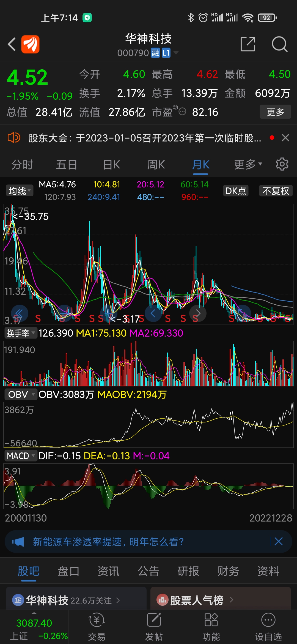Open the 均线 indicator dropdown
Screen dimensions: 297x644
[x=19, y=190]
